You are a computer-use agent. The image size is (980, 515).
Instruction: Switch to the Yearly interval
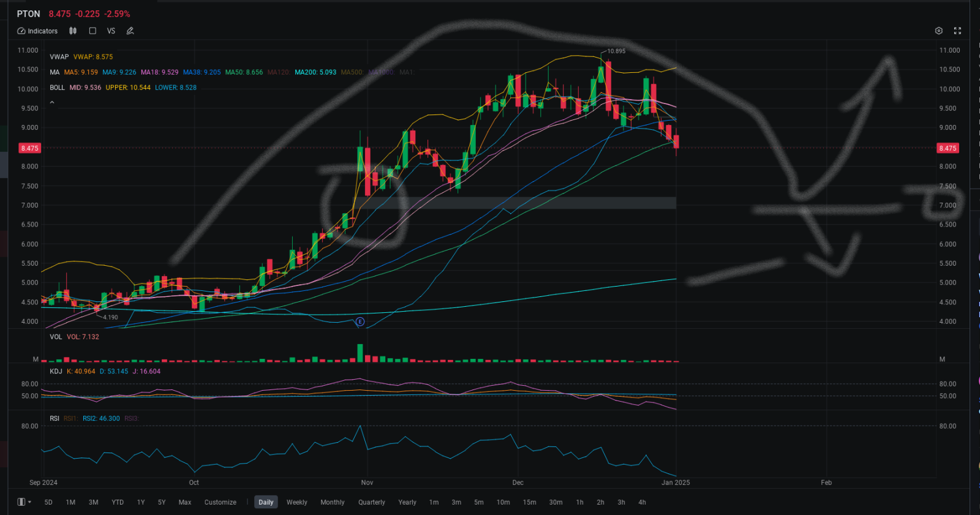click(407, 502)
